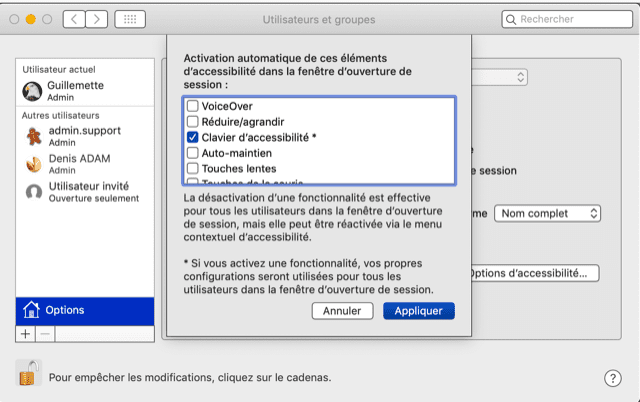Click the Annuler button
This screenshot has height=402, width=640.
(342, 311)
